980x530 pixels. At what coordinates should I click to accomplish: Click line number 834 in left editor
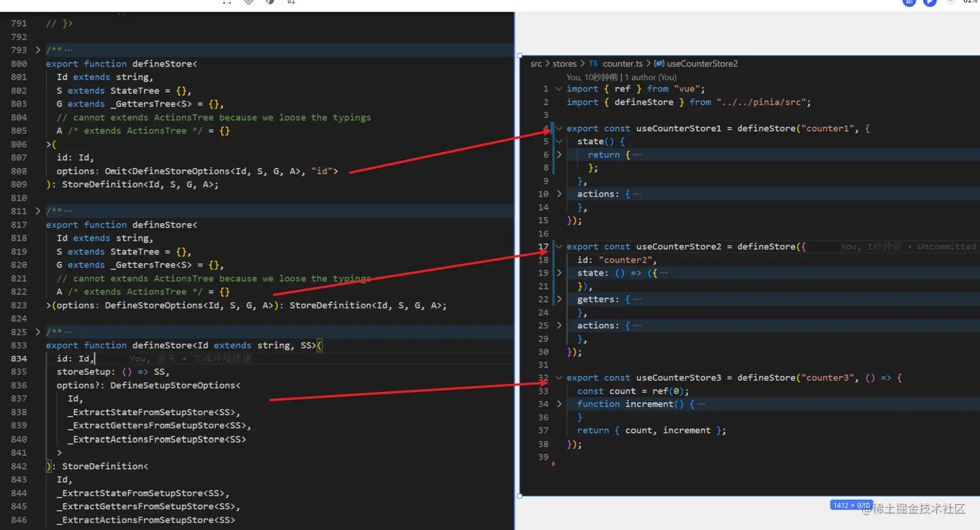(x=19, y=359)
